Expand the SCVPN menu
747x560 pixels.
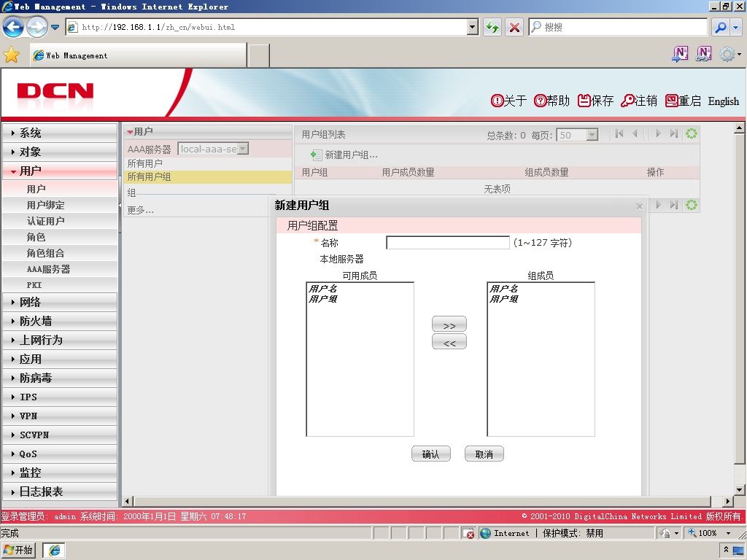click(x=60, y=435)
